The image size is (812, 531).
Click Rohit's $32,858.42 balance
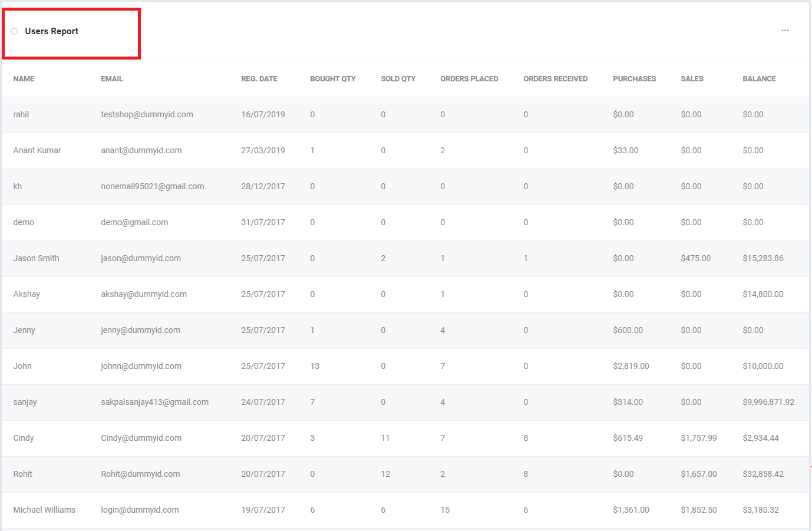point(763,474)
